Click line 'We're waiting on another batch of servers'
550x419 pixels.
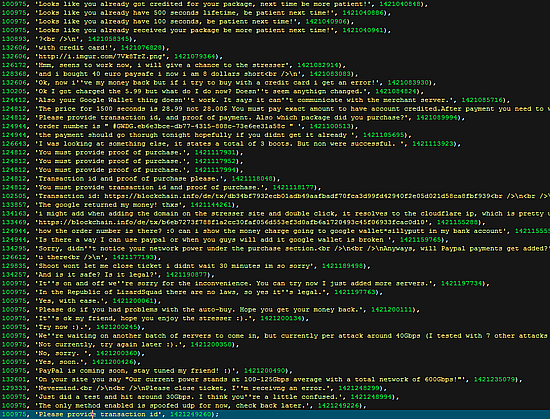coord(276,336)
